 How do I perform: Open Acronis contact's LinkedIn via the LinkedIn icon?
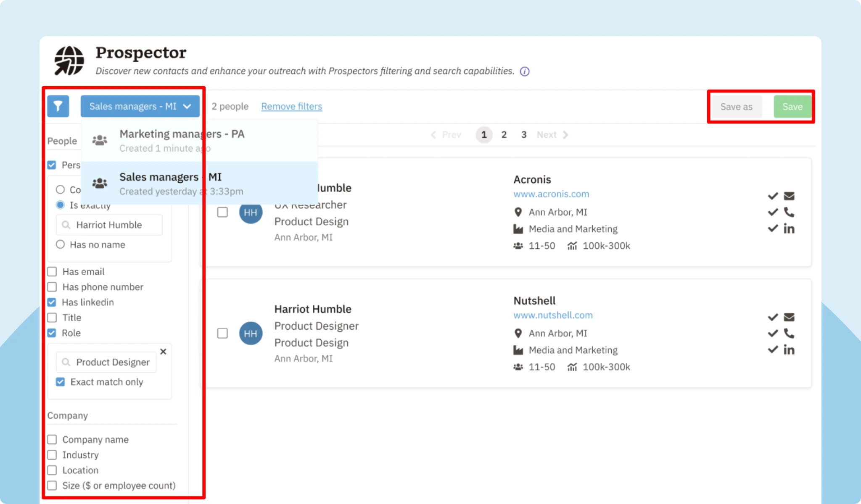(789, 228)
